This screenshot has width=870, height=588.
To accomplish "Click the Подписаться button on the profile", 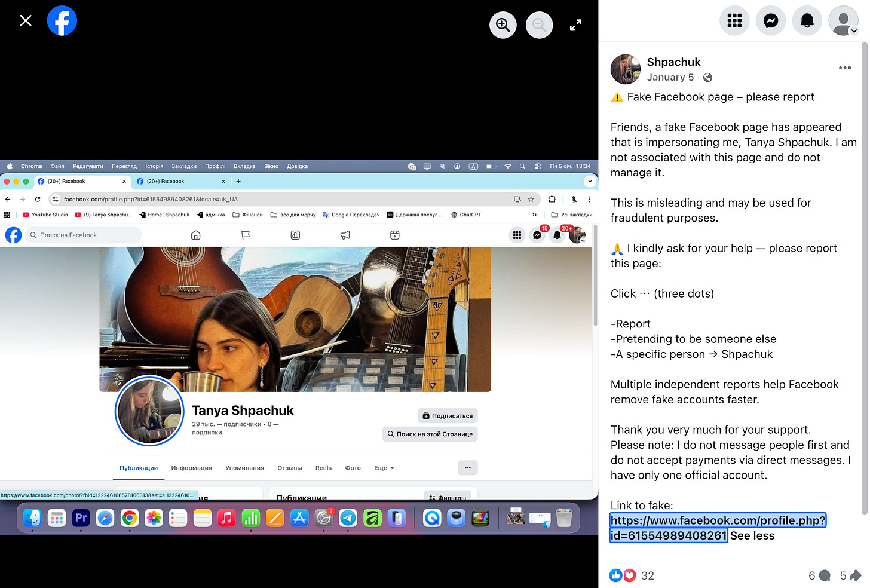I will (447, 415).
